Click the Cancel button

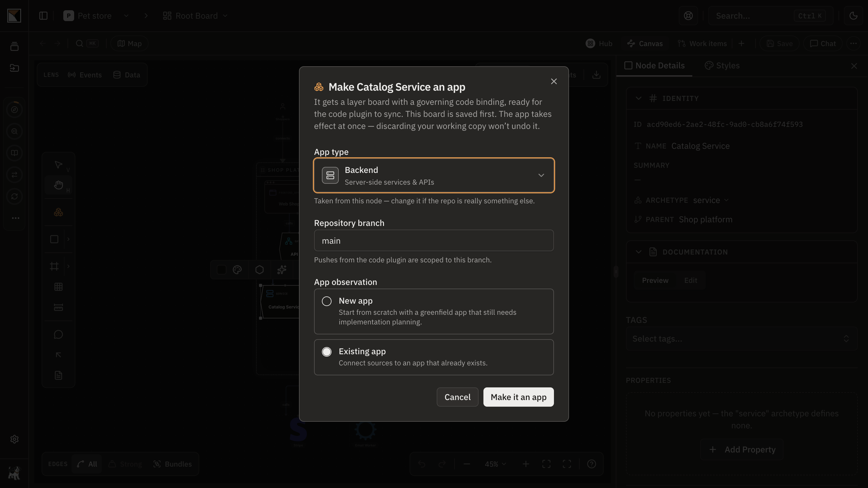pos(457,397)
